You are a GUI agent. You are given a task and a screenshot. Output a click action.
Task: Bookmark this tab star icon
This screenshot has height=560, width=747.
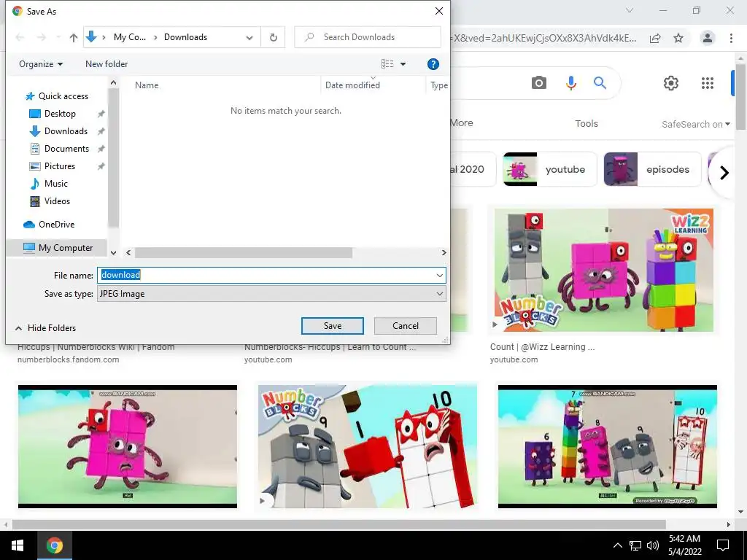678,38
